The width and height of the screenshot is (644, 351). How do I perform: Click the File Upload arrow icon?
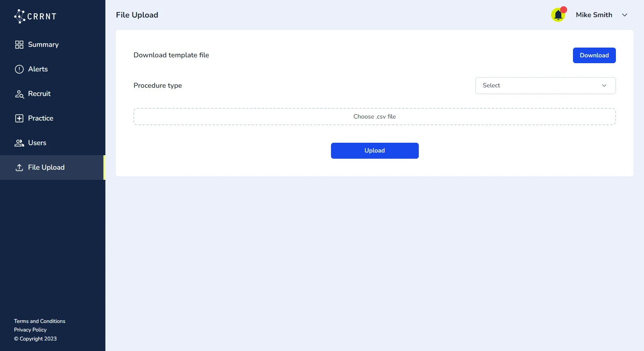tap(19, 168)
